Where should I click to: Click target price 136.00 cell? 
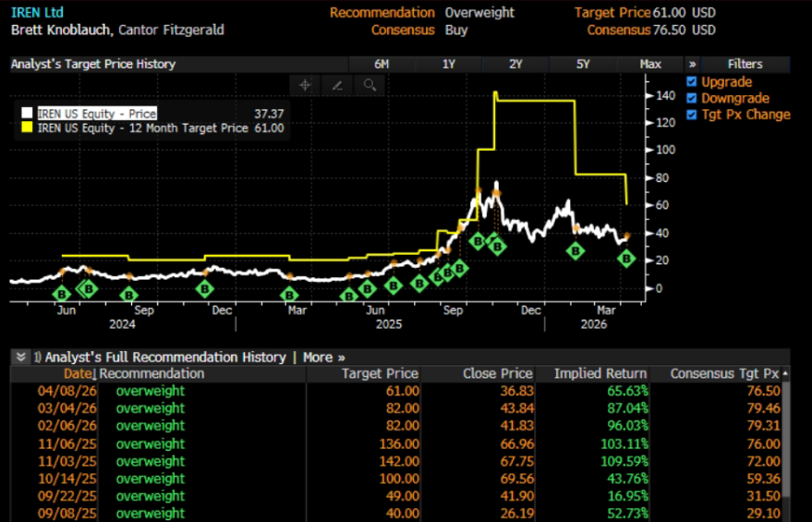pos(398,443)
